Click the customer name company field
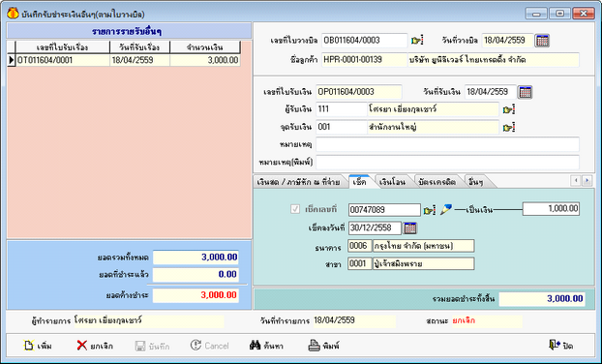602x364 pixels. coord(494,60)
